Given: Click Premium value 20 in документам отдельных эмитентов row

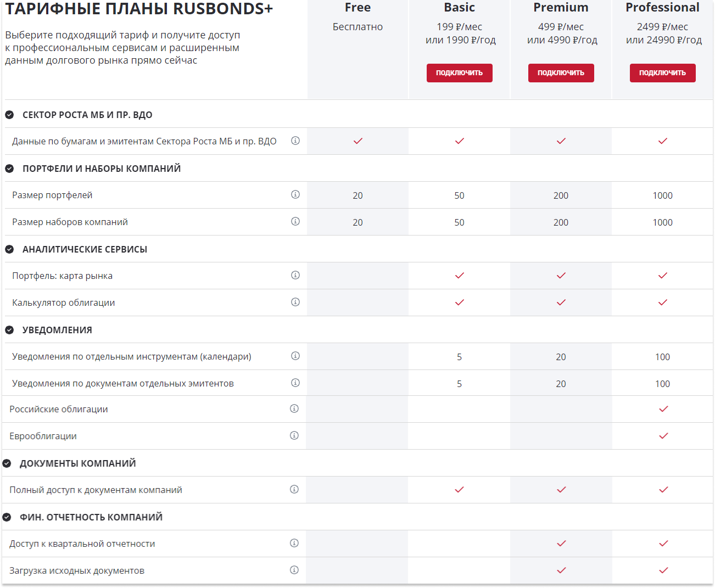Looking at the screenshot, I should pos(561,384).
